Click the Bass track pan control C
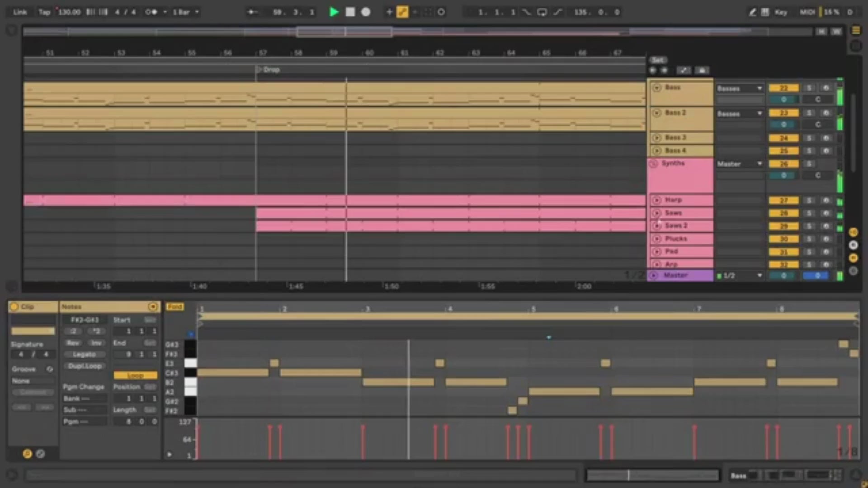Viewport: 868px width, 488px height. pyautogui.click(x=818, y=99)
